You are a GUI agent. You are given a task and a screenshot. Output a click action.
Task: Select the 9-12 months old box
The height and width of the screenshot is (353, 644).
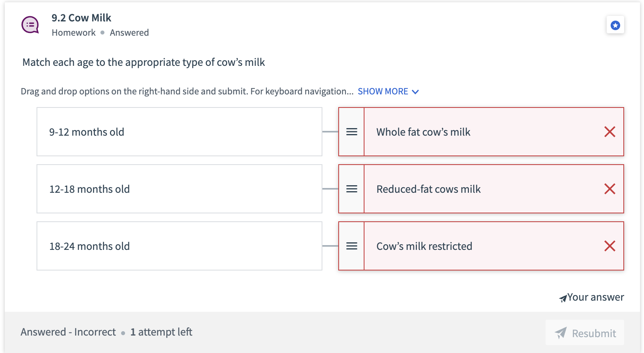(x=179, y=132)
